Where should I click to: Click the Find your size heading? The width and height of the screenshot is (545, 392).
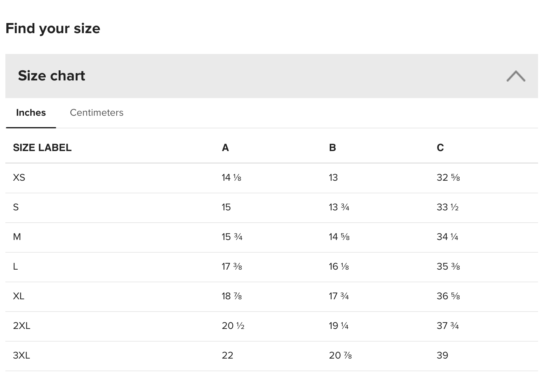click(53, 28)
